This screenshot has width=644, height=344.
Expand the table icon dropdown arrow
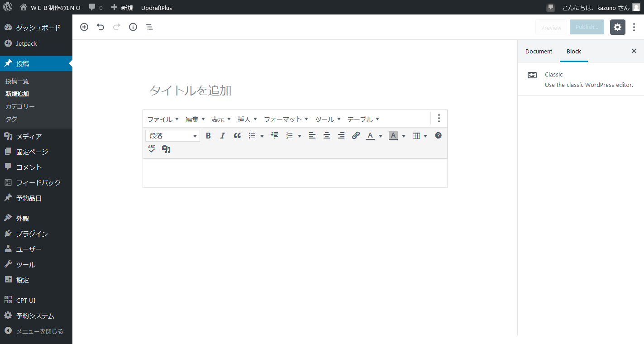pos(425,136)
